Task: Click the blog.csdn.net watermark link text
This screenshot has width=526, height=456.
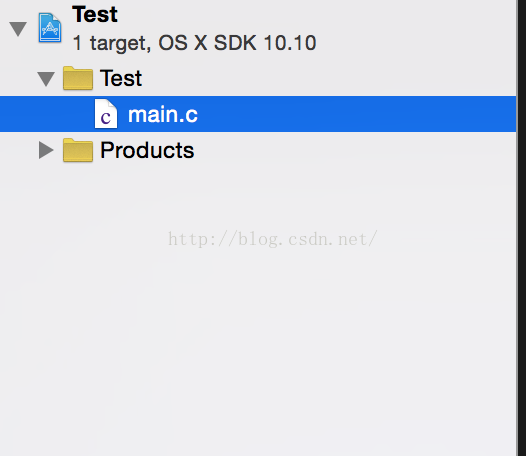Action: point(273,239)
